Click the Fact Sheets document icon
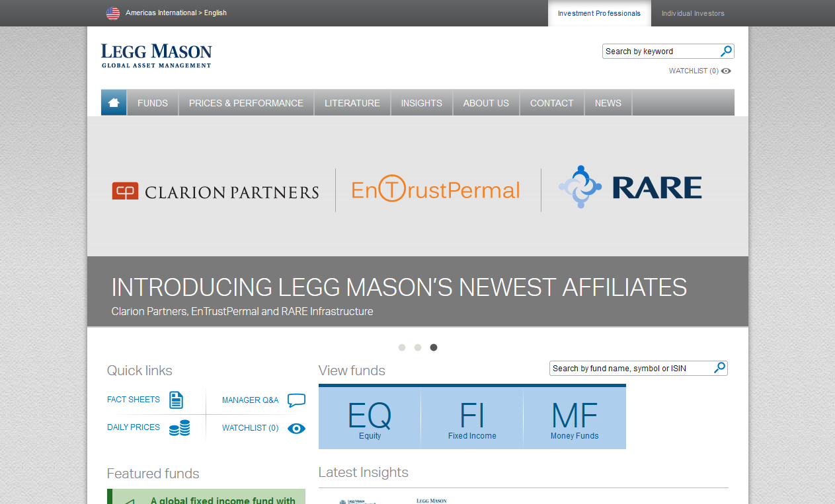 click(176, 400)
